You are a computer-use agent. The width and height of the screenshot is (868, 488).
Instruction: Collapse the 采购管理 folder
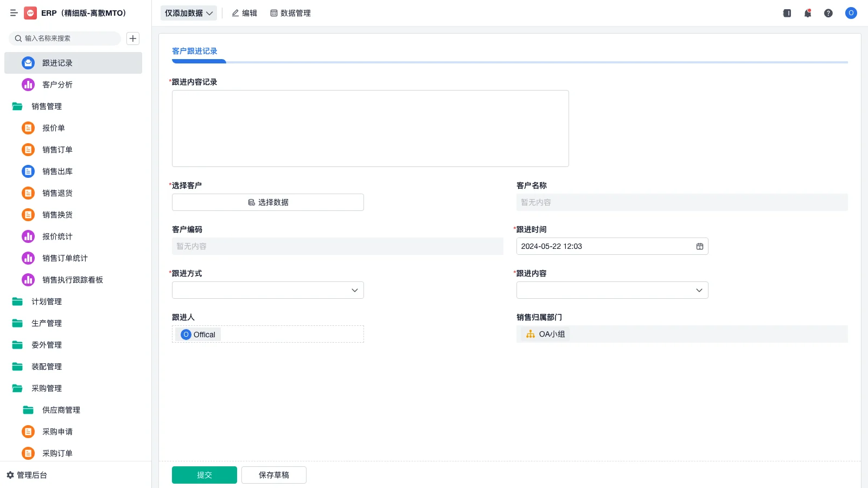pos(46,388)
